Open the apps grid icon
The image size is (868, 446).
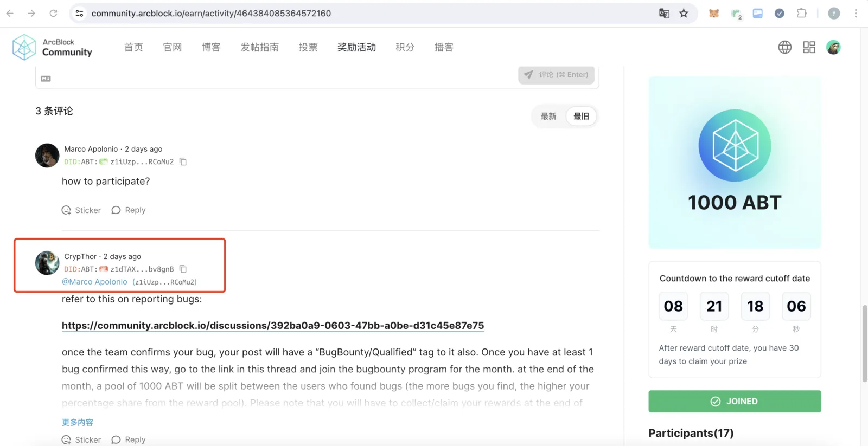pos(809,47)
